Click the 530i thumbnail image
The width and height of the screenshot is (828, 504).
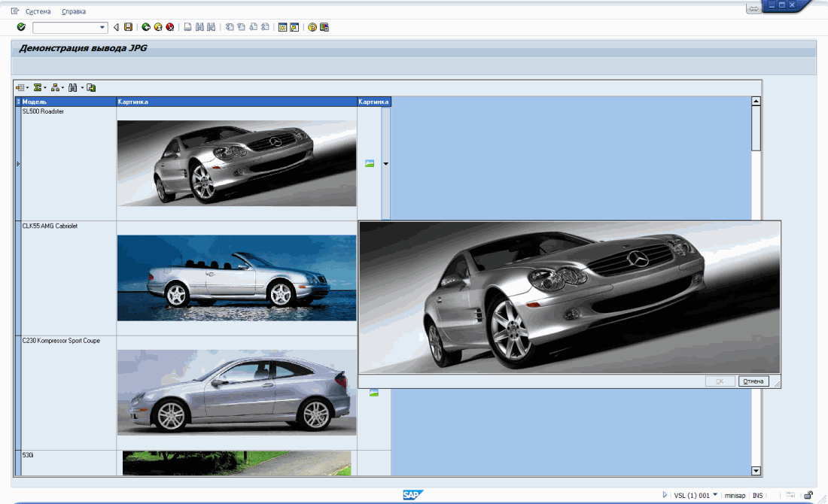[236, 463]
